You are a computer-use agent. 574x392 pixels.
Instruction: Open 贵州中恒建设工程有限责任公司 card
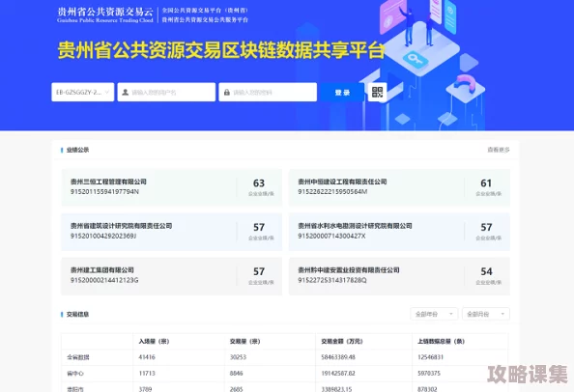399,187
